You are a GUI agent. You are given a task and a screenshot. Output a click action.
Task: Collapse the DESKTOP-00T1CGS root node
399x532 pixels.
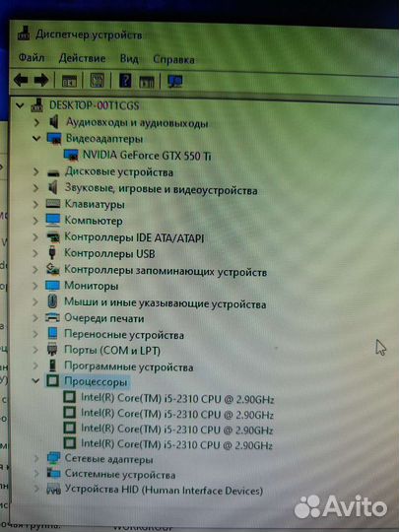pyautogui.click(x=20, y=105)
